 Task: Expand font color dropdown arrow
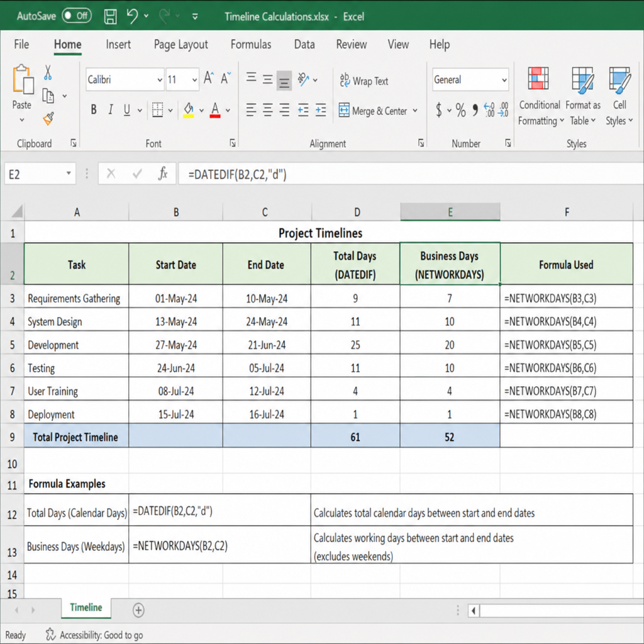[x=228, y=111]
